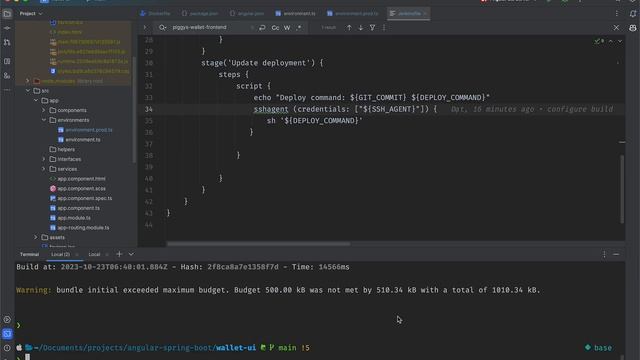Click sshagent on line 34
Image resolution: width=640 pixels, height=360 pixels.
pos(271,109)
